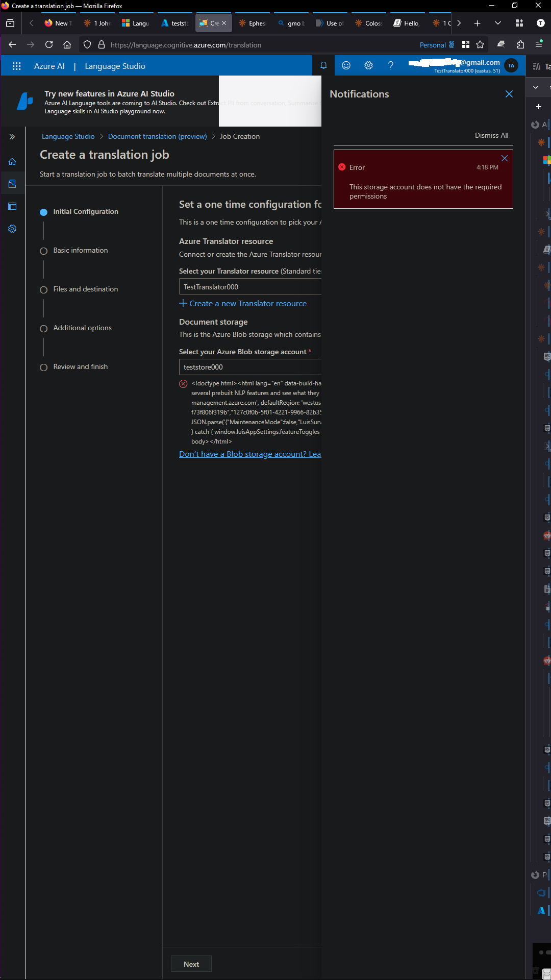Open the gear icon in left navigation rail
The height and width of the screenshot is (980, 551).
coord(12,229)
